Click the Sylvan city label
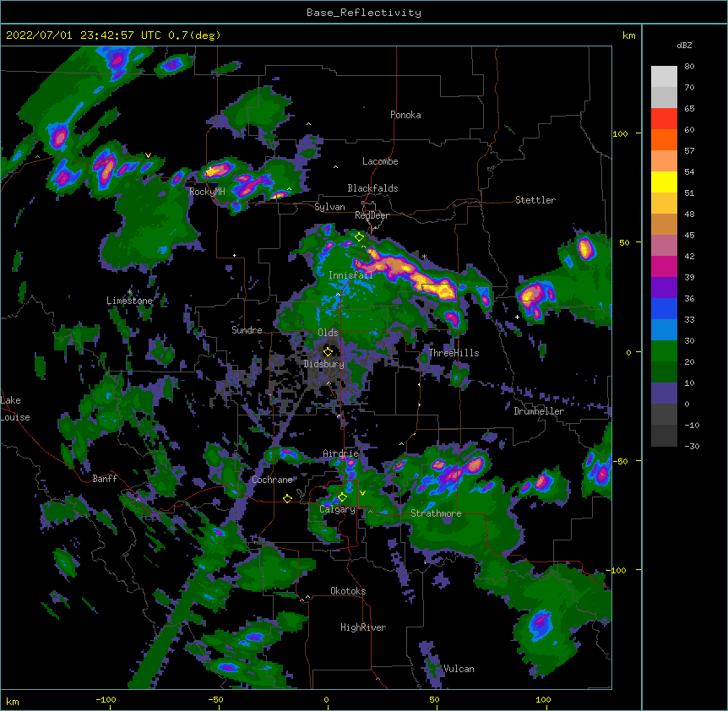This screenshot has height=711, width=728. (x=329, y=207)
